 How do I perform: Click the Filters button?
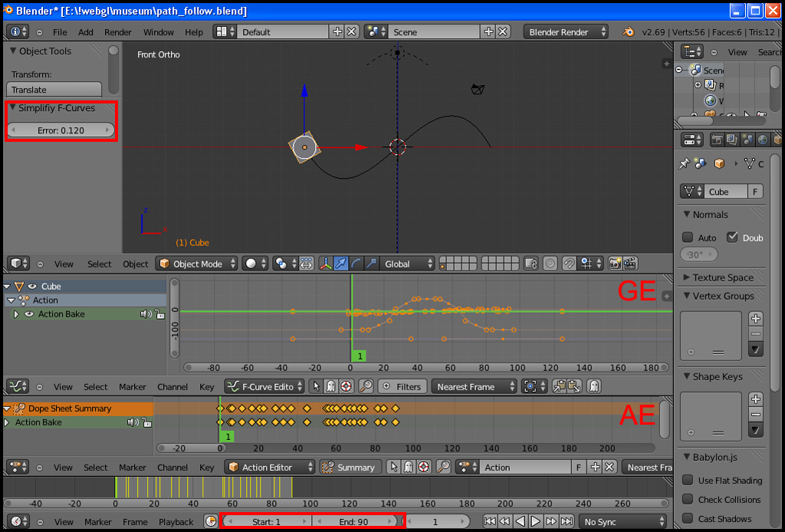402,386
